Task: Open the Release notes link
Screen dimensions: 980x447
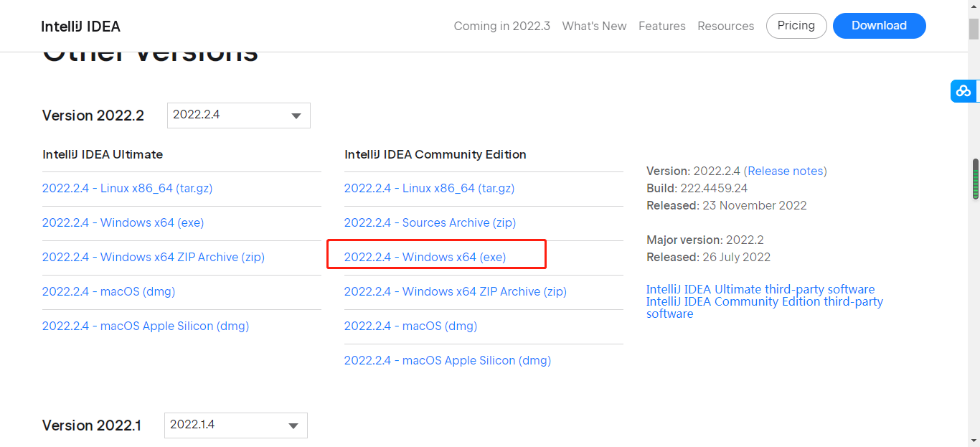Action: pos(786,171)
